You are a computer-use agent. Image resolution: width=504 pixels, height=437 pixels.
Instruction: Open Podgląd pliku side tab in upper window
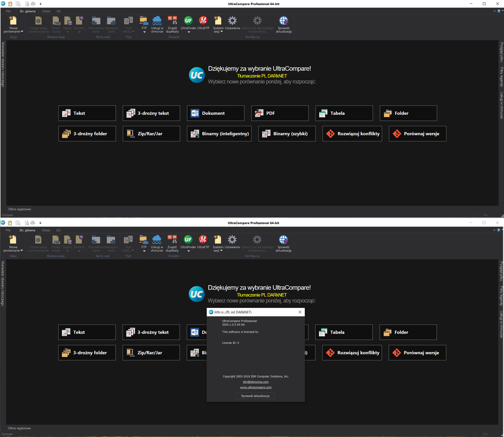pos(501,52)
